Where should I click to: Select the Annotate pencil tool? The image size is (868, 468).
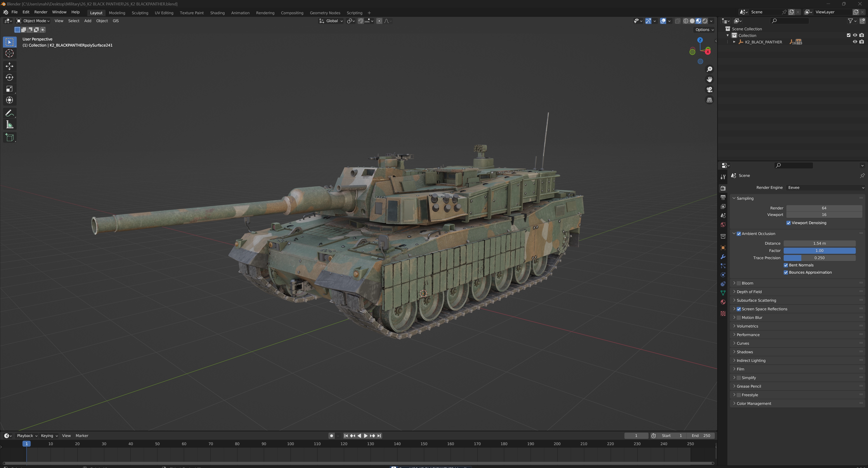pos(9,113)
